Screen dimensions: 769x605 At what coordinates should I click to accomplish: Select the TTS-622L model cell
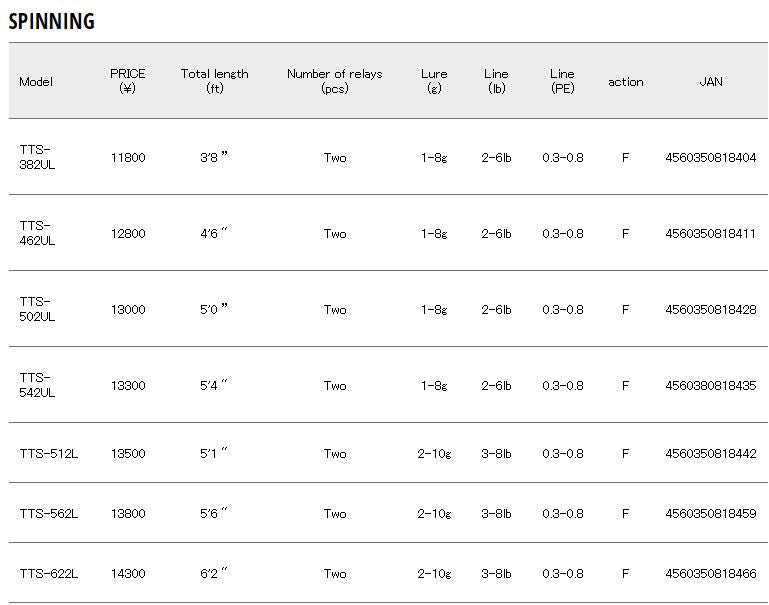49,574
